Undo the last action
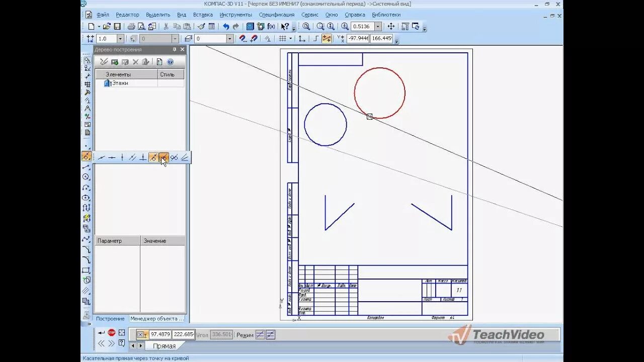This screenshot has width=644, height=362. tap(226, 26)
